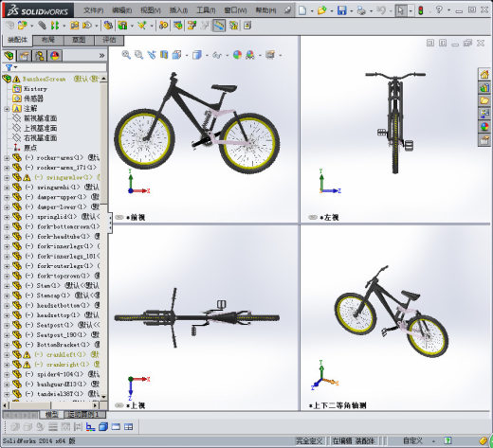The height and width of the screenshot is (448, 493).
Task: Click the Edit Appearance color ball icon
Action: [x=237, y=55]
